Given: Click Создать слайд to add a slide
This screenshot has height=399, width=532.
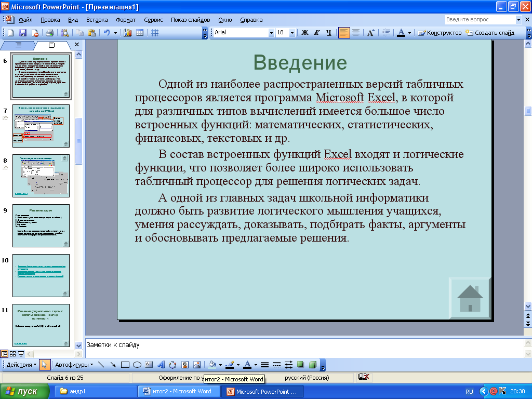Looking at the screenshot, I should click(x=490, y=33).
